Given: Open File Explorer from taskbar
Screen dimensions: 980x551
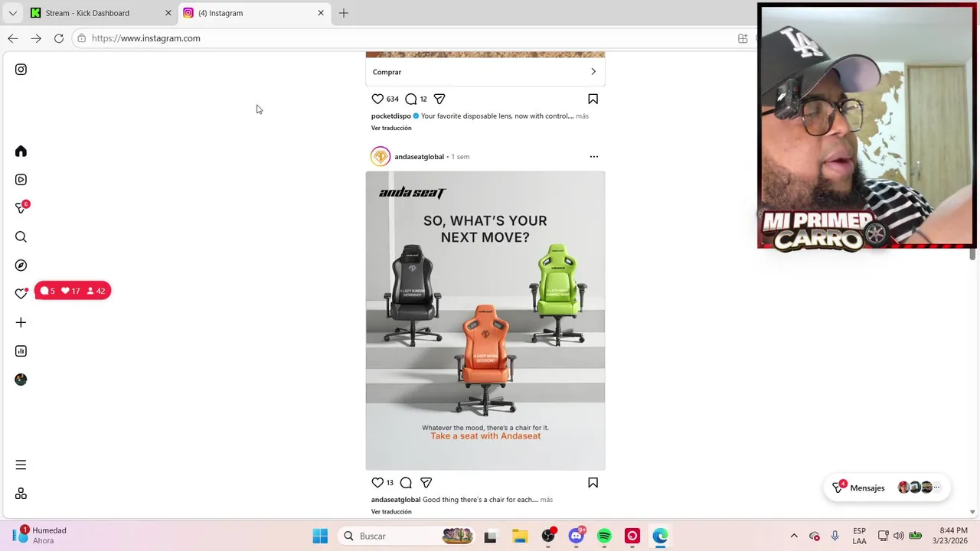Looking at the screenshot, I should point(520,536).
